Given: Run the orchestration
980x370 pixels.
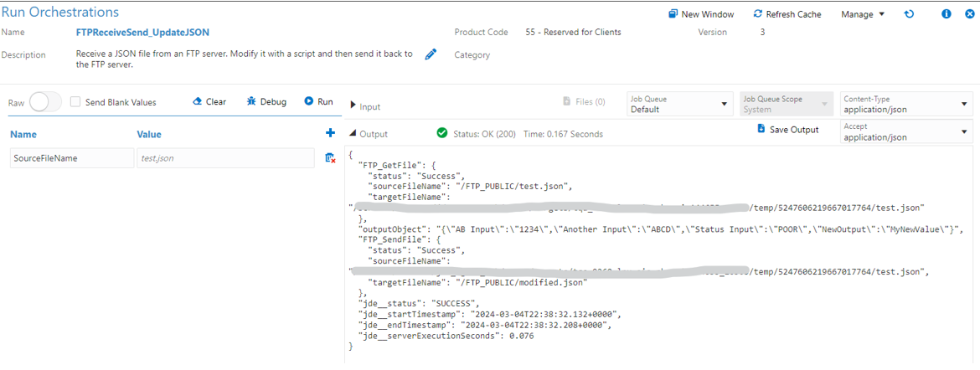Looking at the screenshot, I should 319,101.
